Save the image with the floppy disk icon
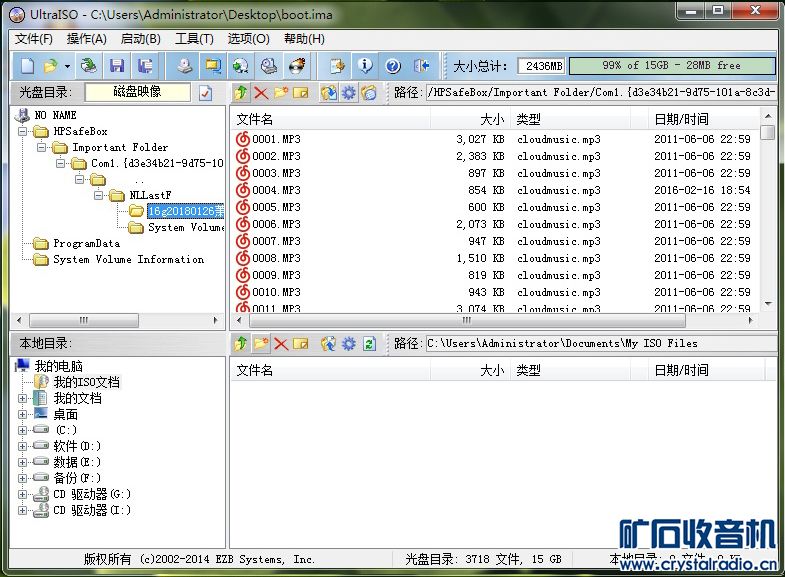Screen dimensions: 785x577 (117, 66)
